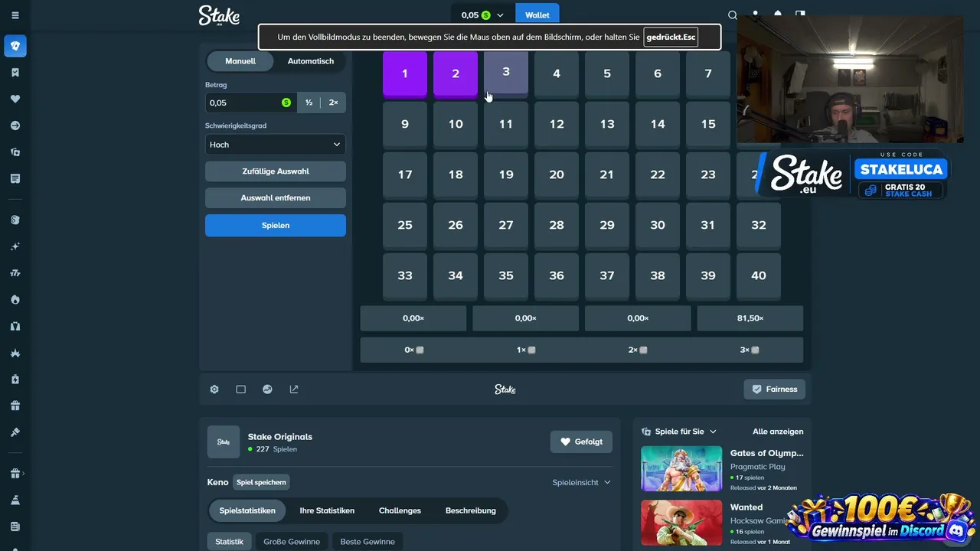980x551 pixels.
Task: Click the bookmark checklist sidebar icon
Action: point(15,72)
